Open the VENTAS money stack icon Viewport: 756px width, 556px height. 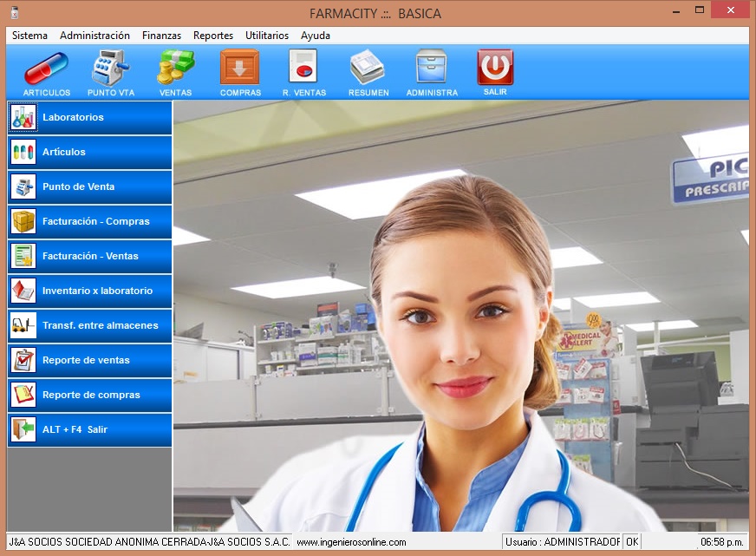tap(175, 68)
